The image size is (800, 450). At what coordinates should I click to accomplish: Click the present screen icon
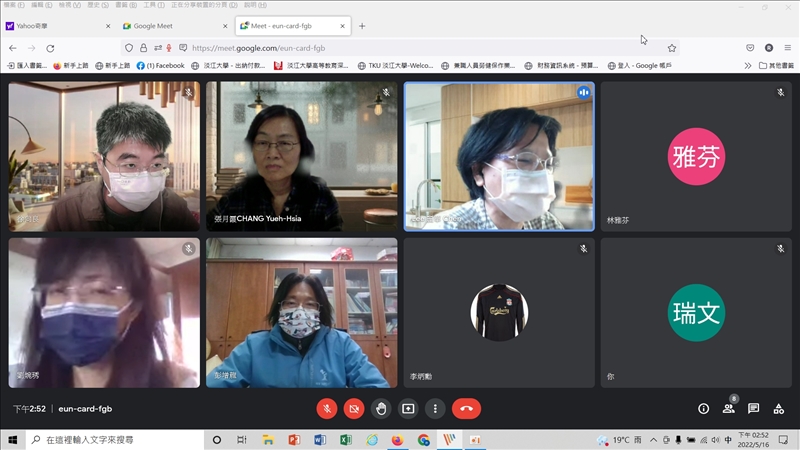tap(407, 408)
